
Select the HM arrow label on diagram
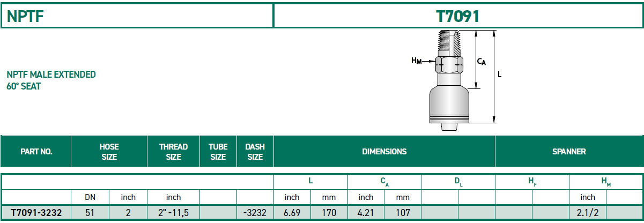[416, 61]
